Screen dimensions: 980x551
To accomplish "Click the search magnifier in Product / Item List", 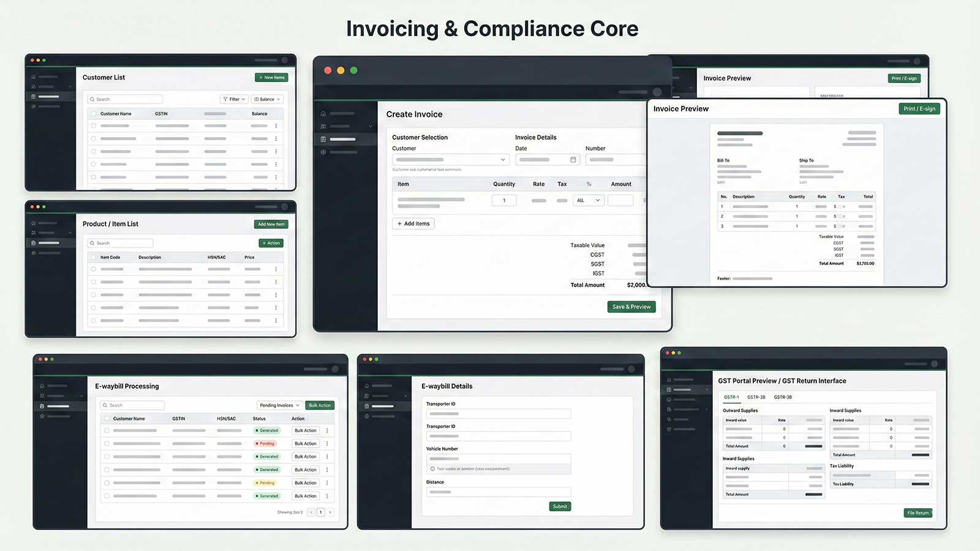I will tap(92, 243).
